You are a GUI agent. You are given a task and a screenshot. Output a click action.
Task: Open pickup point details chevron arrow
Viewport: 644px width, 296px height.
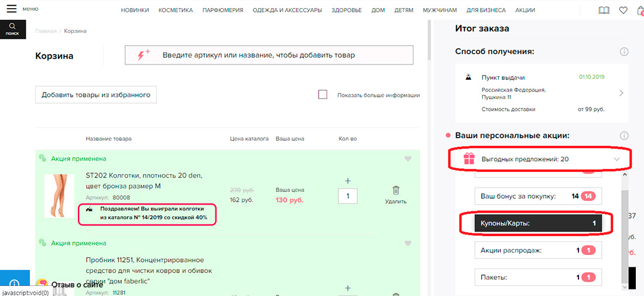pos(621,93)
